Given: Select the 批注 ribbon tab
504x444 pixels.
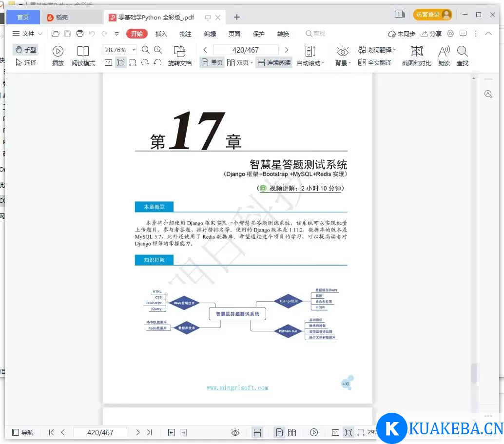Looking at the screenshot, I should point(185,34).
